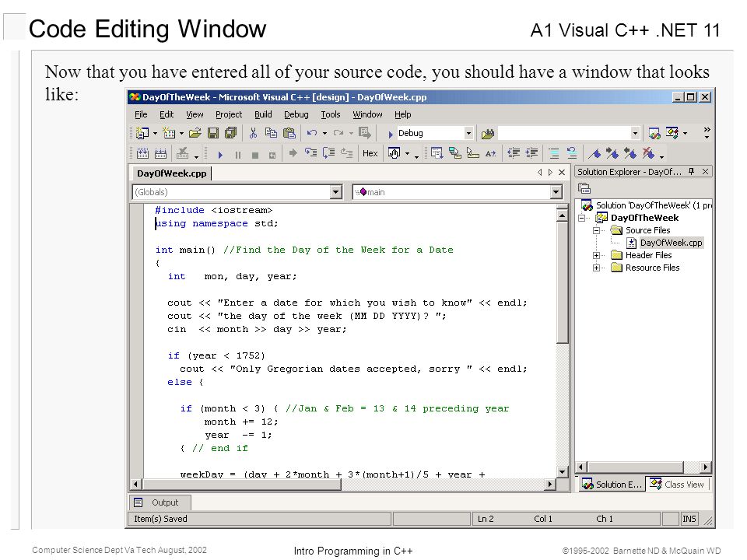Click the Save All icon
Screen dimensions: 747x560
point(230,133)
